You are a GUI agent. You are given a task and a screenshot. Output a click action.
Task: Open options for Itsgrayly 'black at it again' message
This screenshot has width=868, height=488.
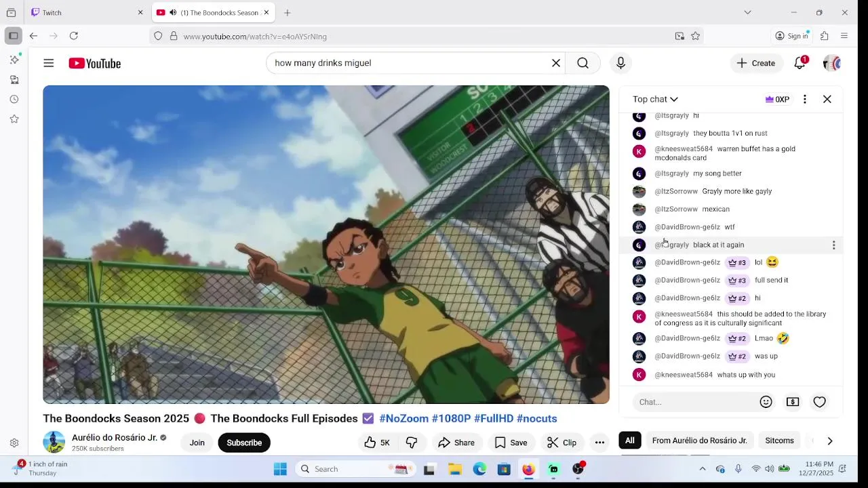point(833,245)
